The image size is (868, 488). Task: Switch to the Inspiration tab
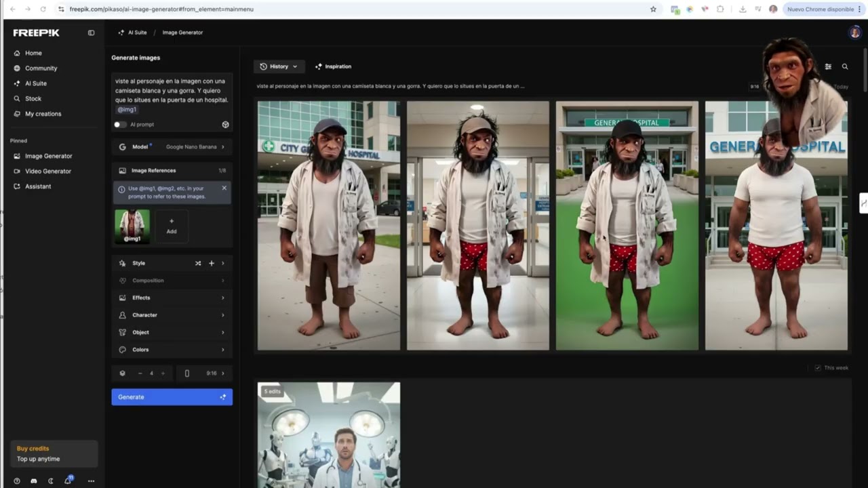(x=333, y=66)
